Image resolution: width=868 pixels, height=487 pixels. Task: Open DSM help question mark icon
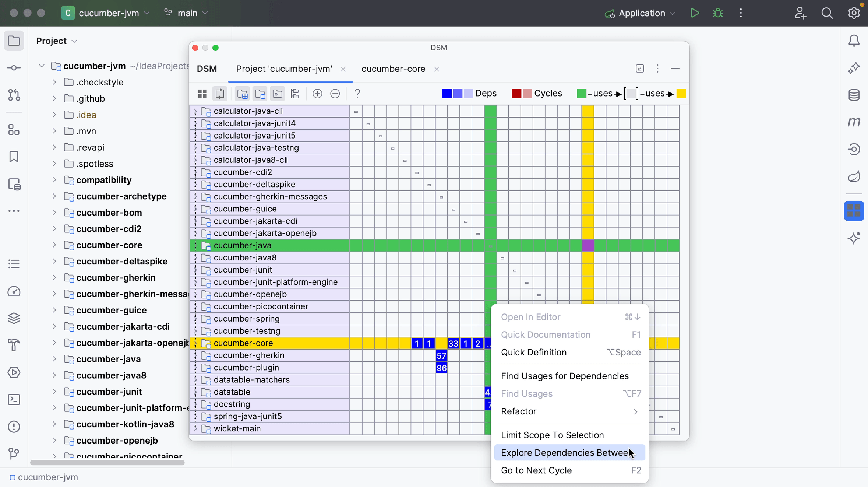pyautogui.click(x=357, y=94)
